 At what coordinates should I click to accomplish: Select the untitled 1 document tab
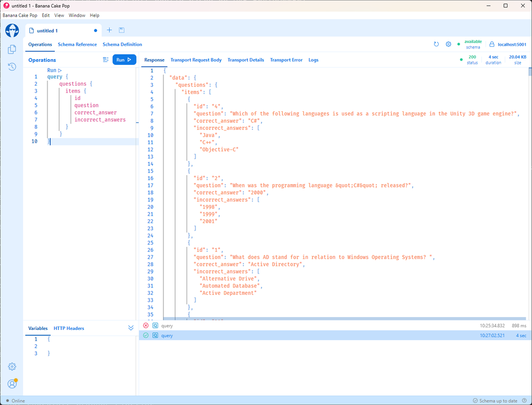pyautogui.click(x=63, y=30)
